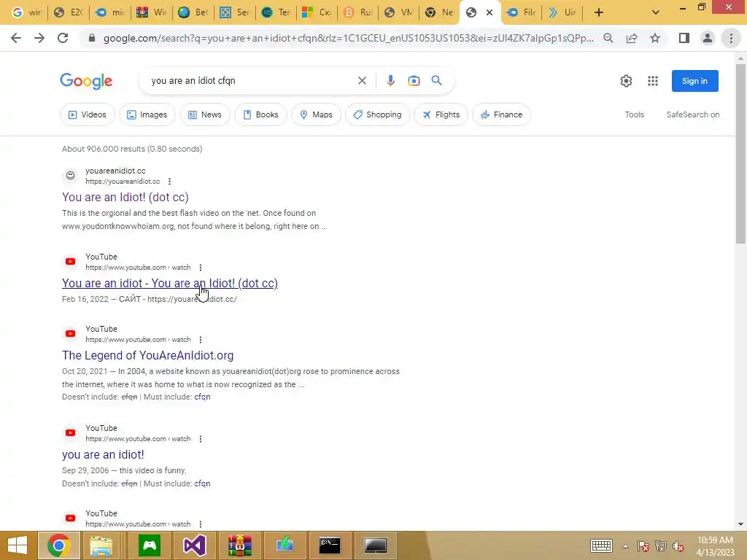Open 'You are an idiot - You are an Idiot! (dot cc)' video
747x560 pixels.
[169, 284]
